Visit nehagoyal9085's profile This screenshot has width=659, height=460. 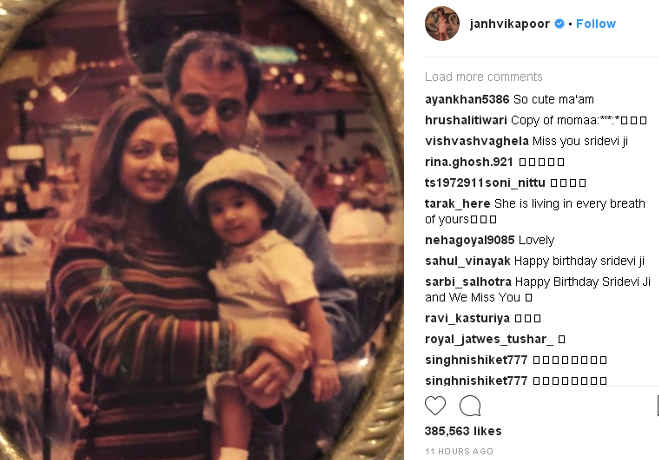(x=469, y=240)
